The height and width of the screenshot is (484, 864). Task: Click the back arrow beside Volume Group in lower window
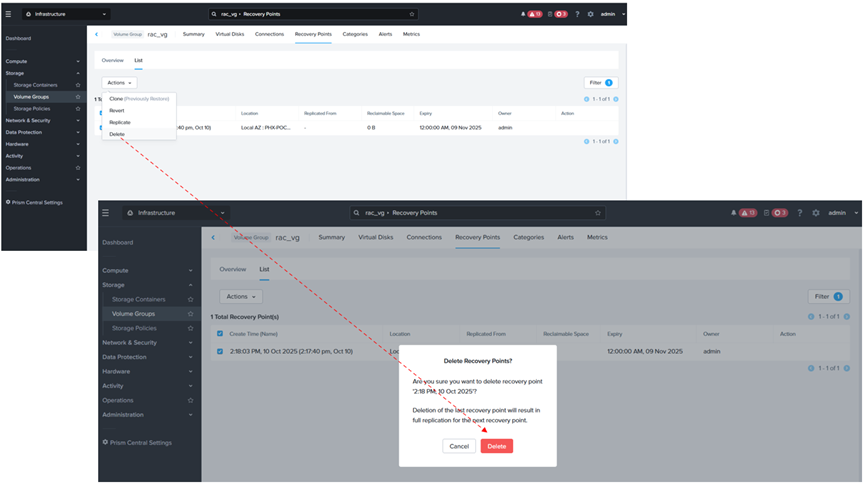pyautogui.click(x=213, y=238)
